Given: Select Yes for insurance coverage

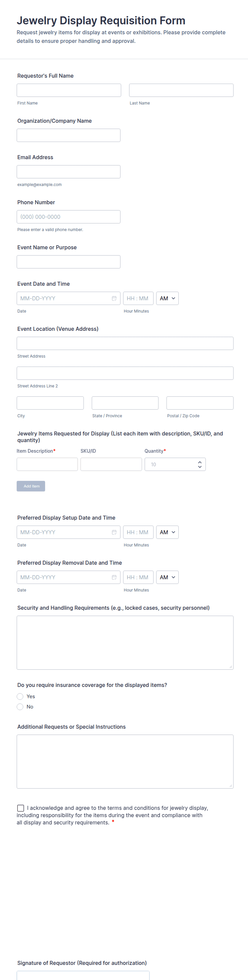Looking at the screenshot, I should (20, 696).
